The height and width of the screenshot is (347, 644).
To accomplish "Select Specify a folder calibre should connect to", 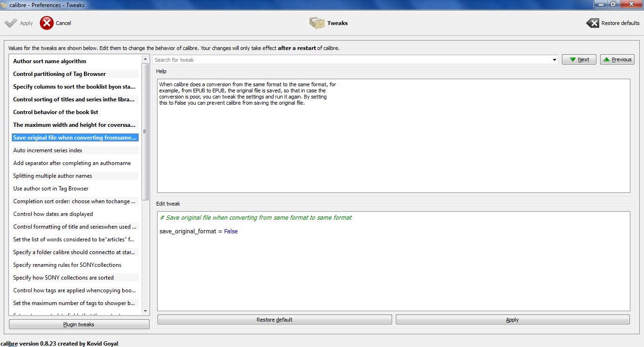I will (x=75, y=252).
